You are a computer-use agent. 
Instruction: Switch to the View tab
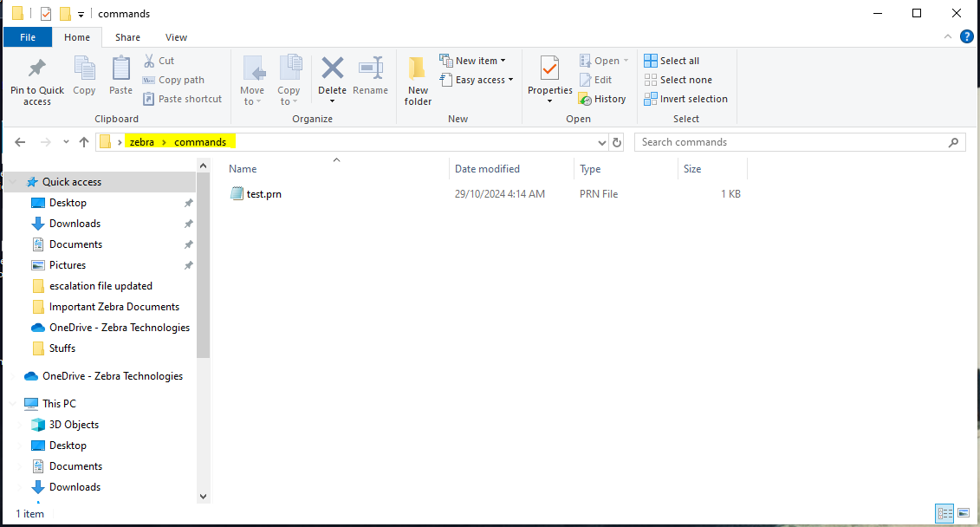(x=176, y=37)
